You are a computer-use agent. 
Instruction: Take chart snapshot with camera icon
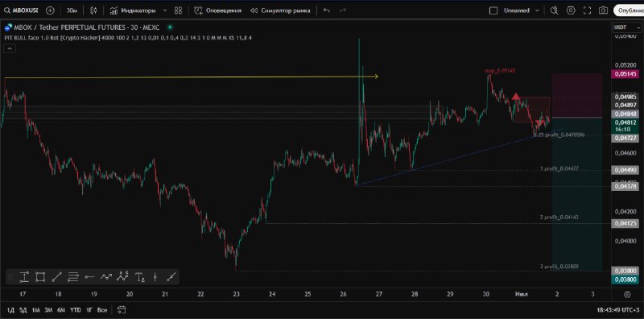tap(603, 10)
